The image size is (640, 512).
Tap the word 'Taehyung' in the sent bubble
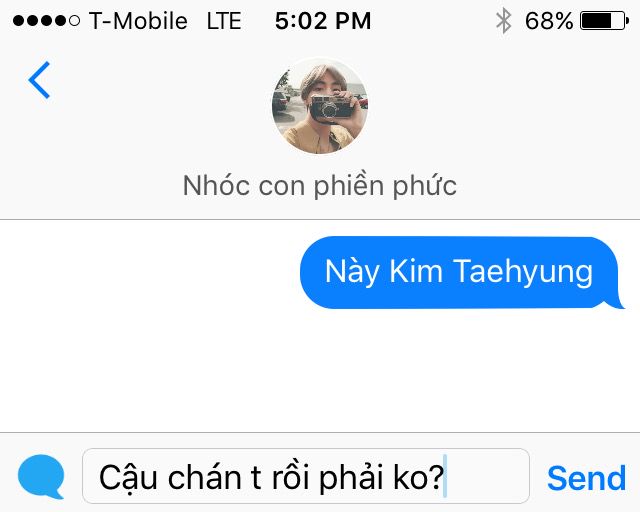coord(523,272)
